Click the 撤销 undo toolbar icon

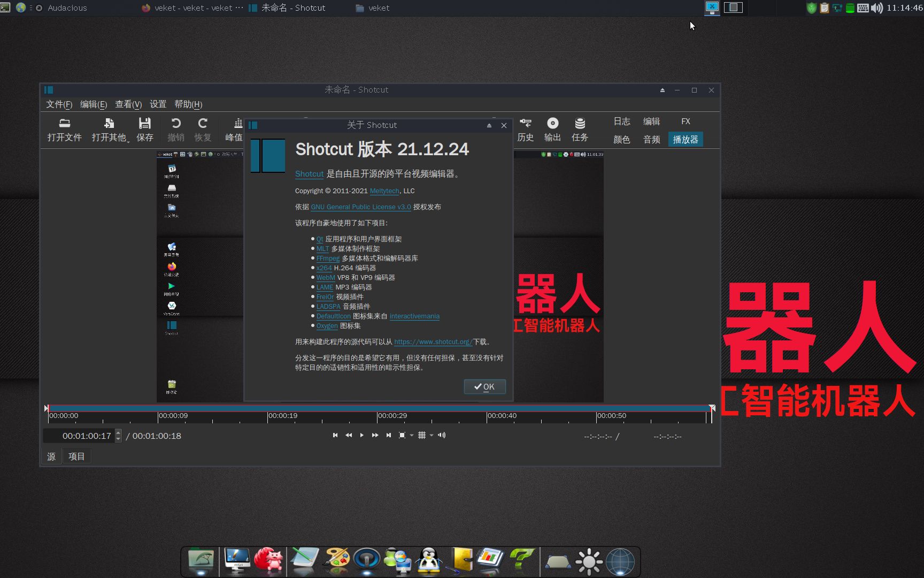[175, 130]
